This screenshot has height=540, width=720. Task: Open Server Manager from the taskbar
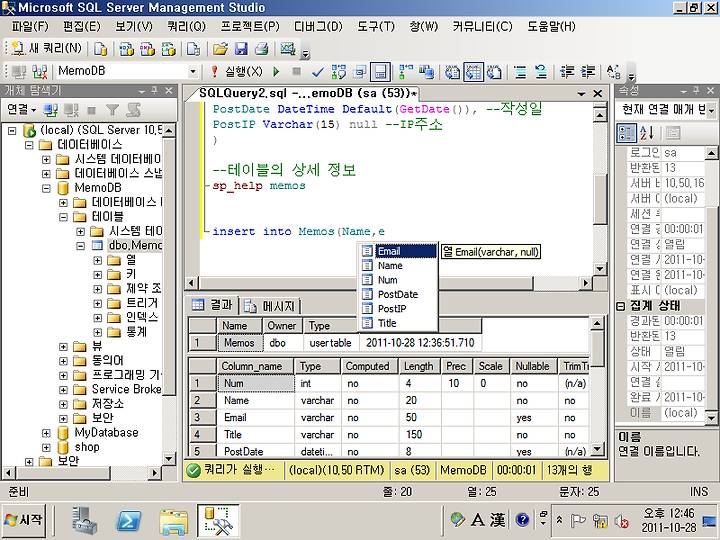85,521
